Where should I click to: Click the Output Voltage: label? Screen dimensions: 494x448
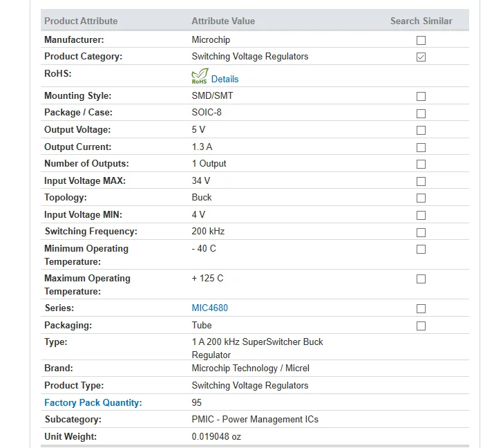pos(77,129)
